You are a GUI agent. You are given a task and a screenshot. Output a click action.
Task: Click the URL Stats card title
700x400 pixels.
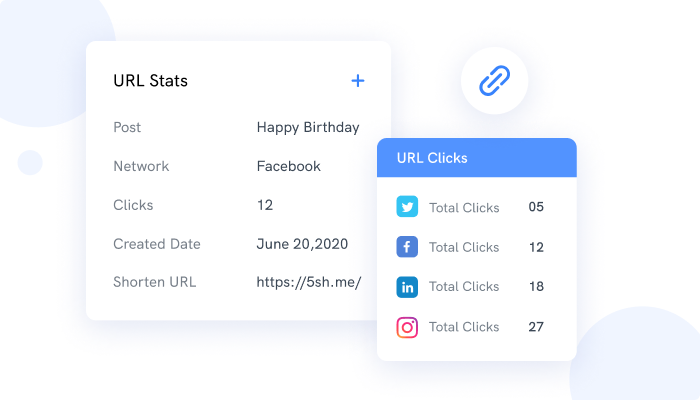(150, 81)
